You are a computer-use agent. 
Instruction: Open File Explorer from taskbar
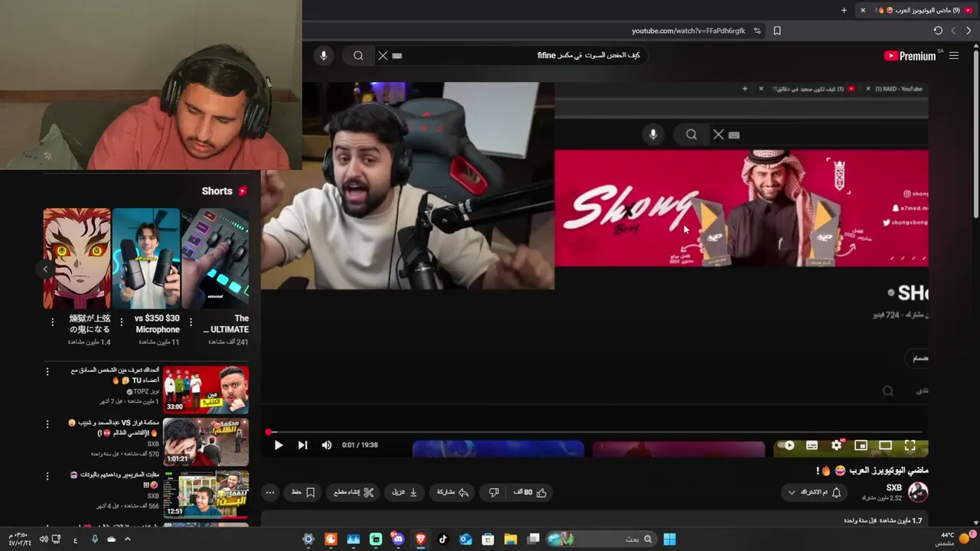tap(511, 539)
